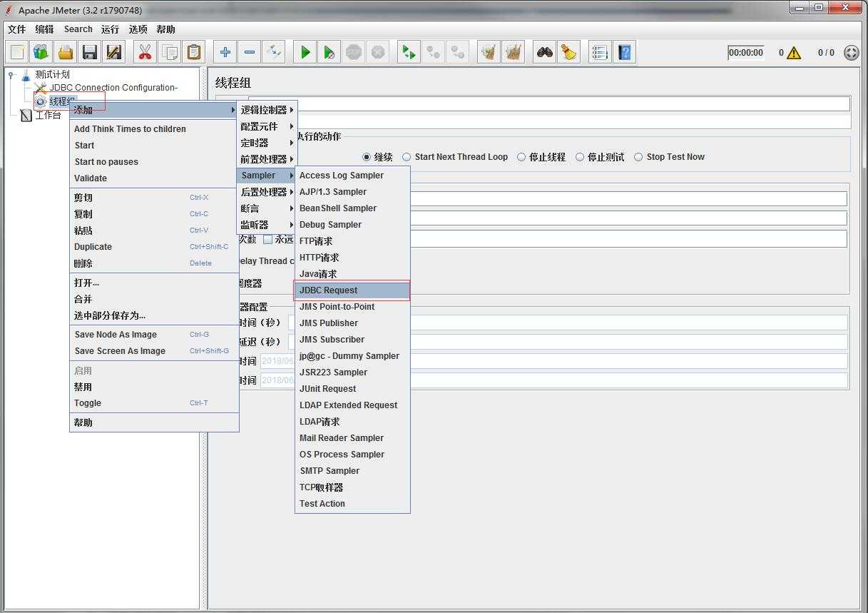Select Start Next Thread Loop radio button
This screenshot has height=613, width=868.
tap(407, 157)
